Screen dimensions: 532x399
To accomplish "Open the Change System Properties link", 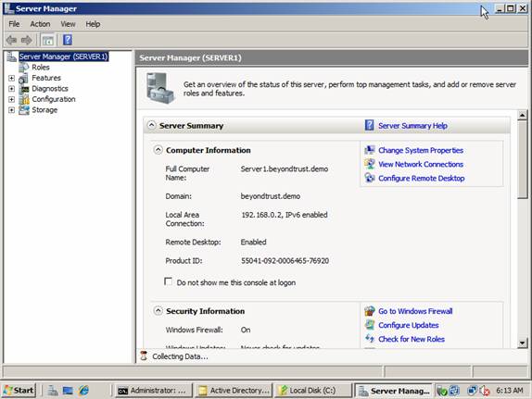I will point(421,150).
